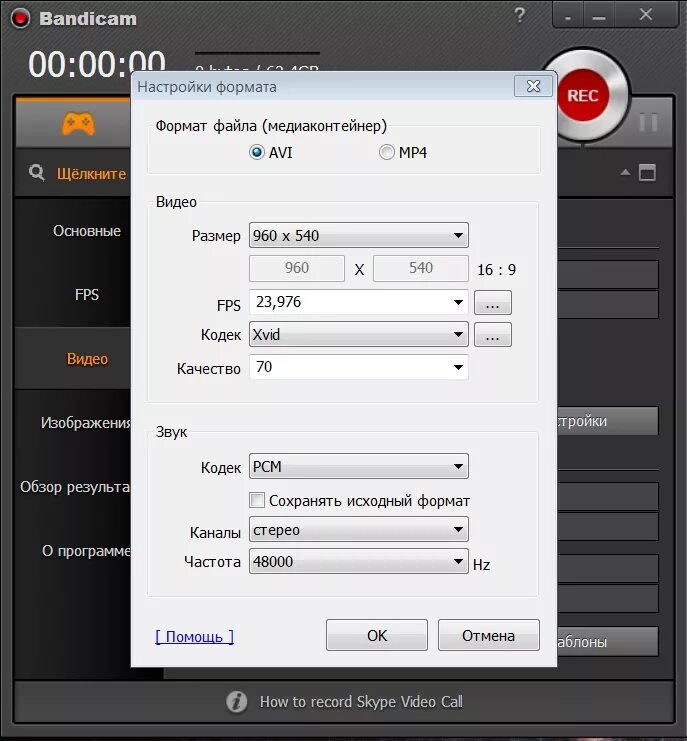Open the О программе sidebar tab

(x=86, y=551)
